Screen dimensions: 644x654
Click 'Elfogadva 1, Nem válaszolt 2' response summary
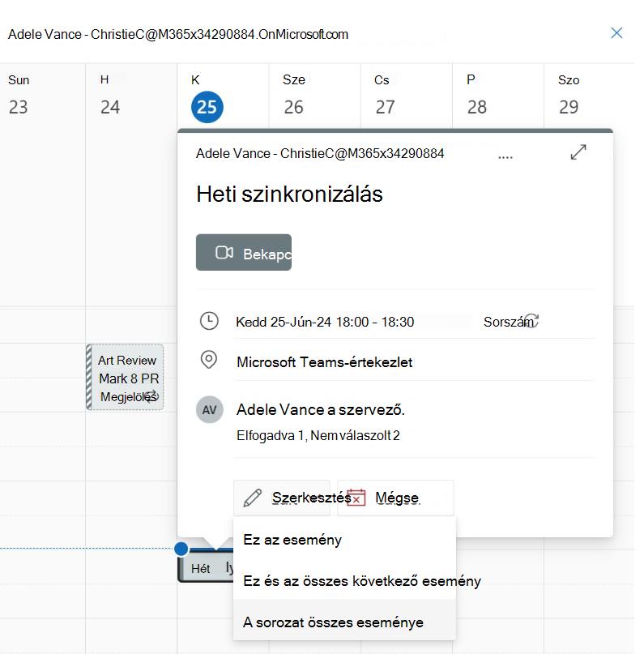point(318,435)
